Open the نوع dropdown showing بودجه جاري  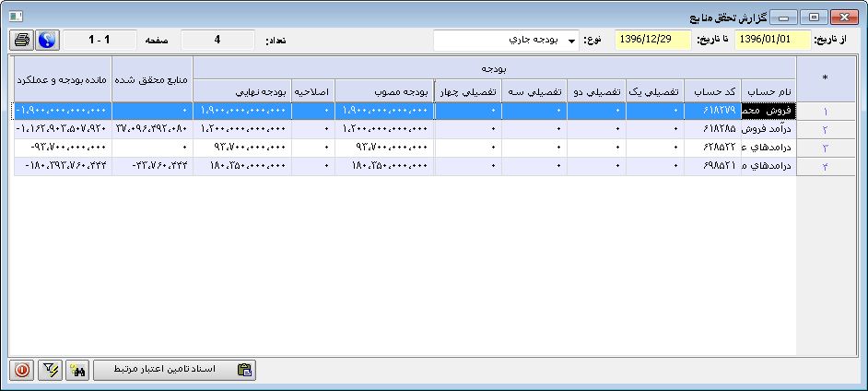tap(506, 41)
